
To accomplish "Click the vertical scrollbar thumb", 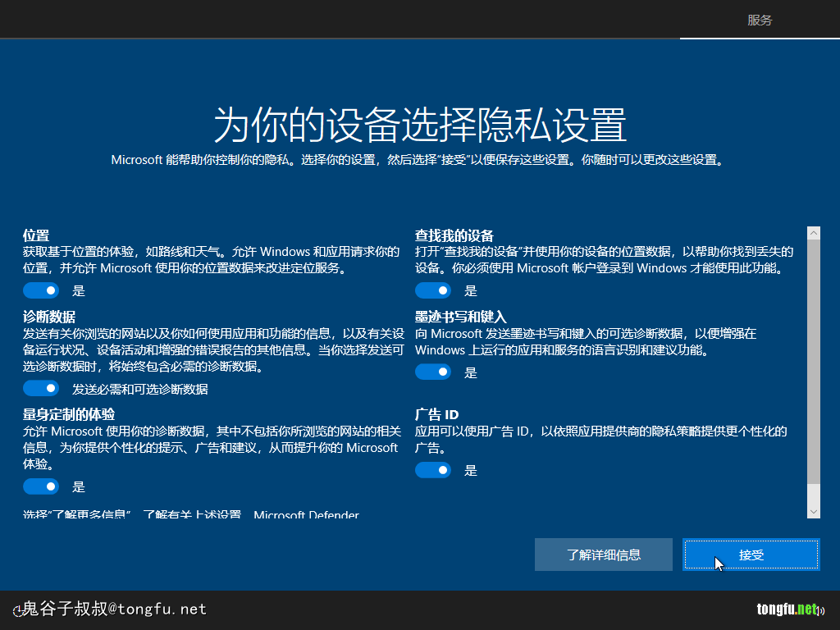I will click(813, 361).
